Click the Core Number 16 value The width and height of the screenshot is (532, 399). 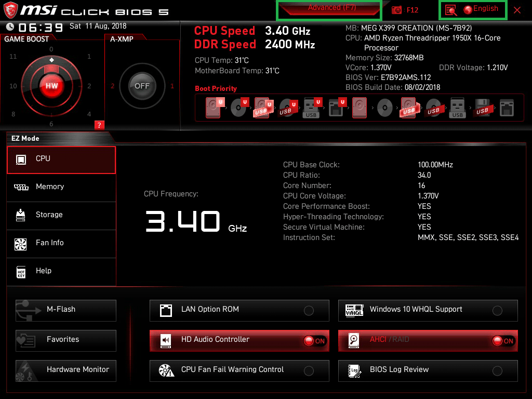pyautogui.click(x=421, y=185)
